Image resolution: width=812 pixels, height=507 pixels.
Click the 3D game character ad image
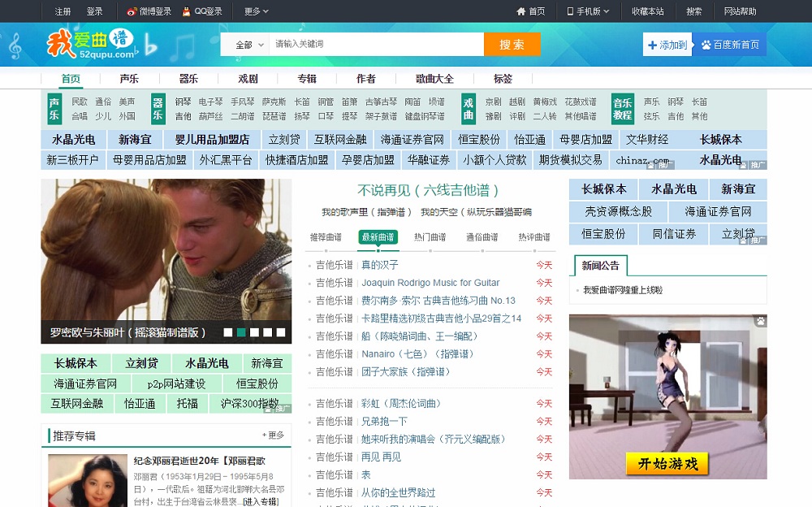click(x=668, y=396)
